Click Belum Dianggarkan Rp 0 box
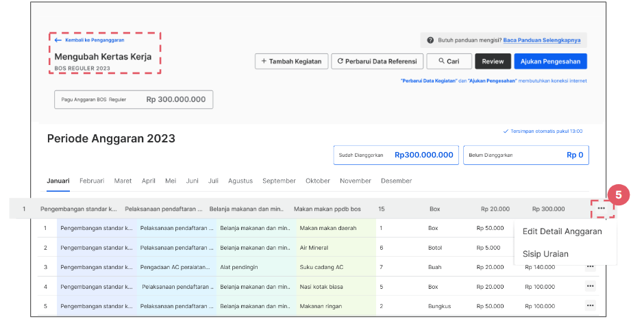This screenshot has height=319, width=644. (526, 155)
